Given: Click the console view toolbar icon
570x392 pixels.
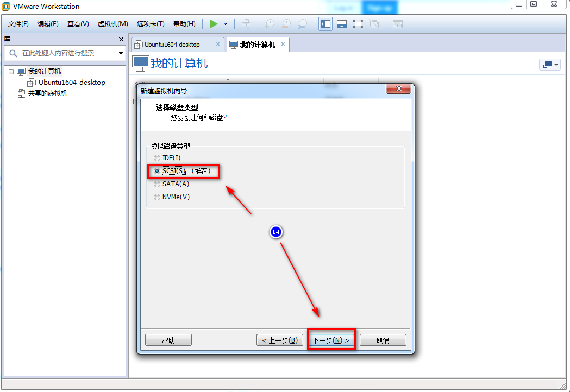Looking at the screenshot, I should coord(398,24).
